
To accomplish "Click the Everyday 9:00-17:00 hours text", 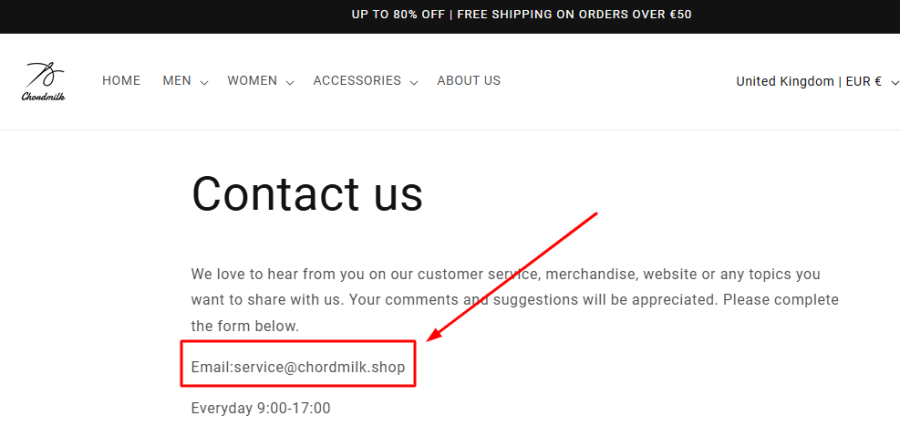I will (261, 408).
